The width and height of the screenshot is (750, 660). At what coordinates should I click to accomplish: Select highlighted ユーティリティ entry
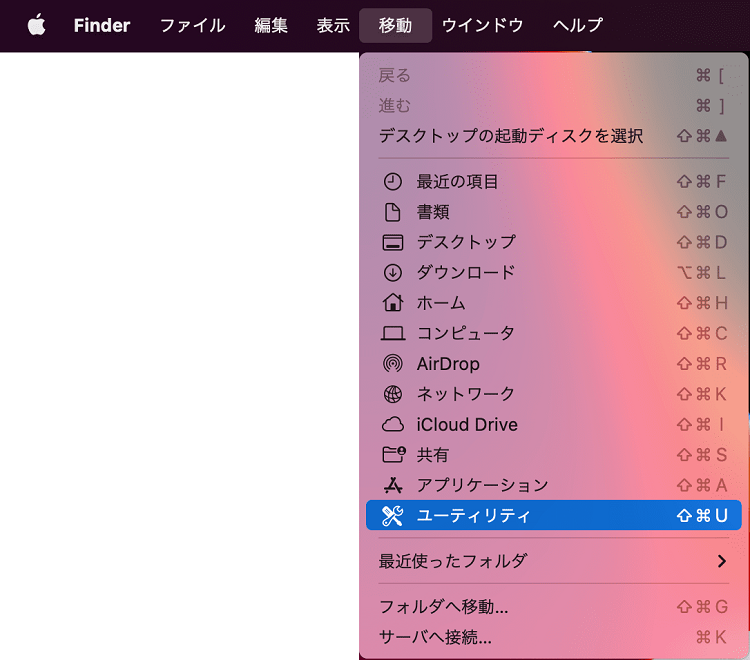[553, 516]
